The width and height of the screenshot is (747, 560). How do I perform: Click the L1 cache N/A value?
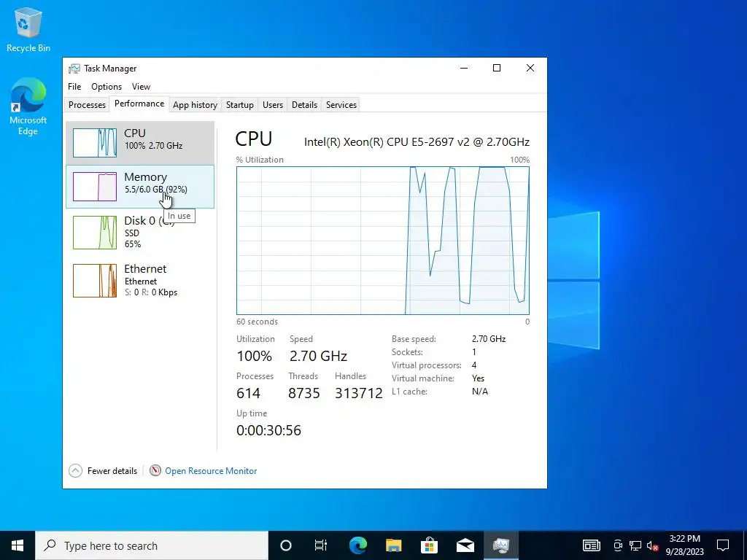tap(480, 392)
